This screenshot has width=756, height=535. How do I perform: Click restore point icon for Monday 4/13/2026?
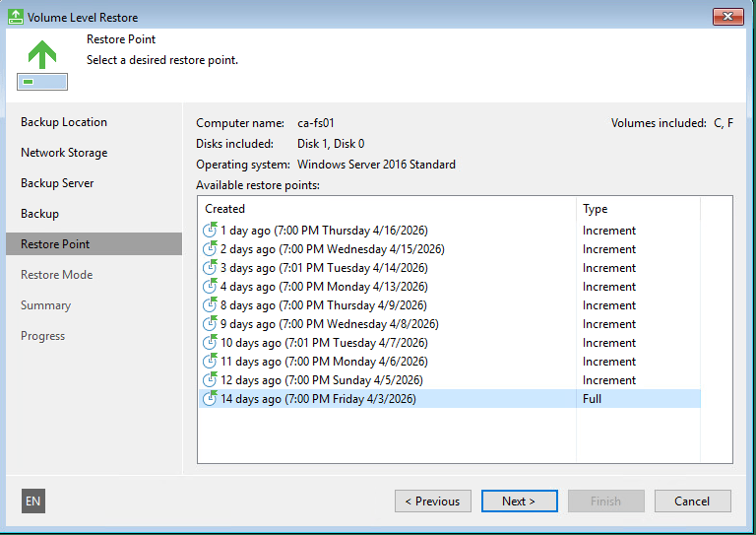tap(210, 287)
